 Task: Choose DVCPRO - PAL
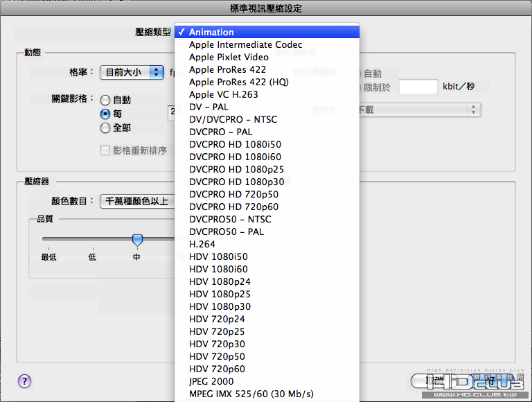[267, 132]
